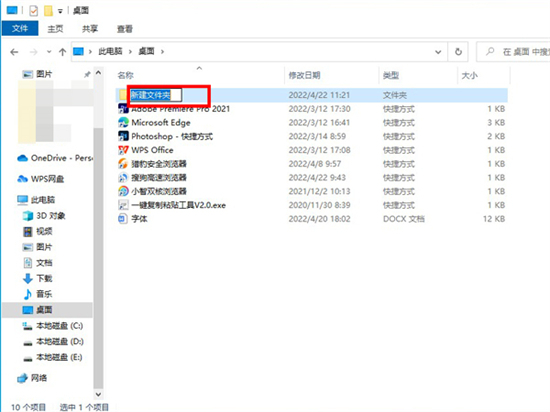550x412 pixels.
Task: Click the Photoshop - 快捷方式 file name
Action: tap(172, 136)
